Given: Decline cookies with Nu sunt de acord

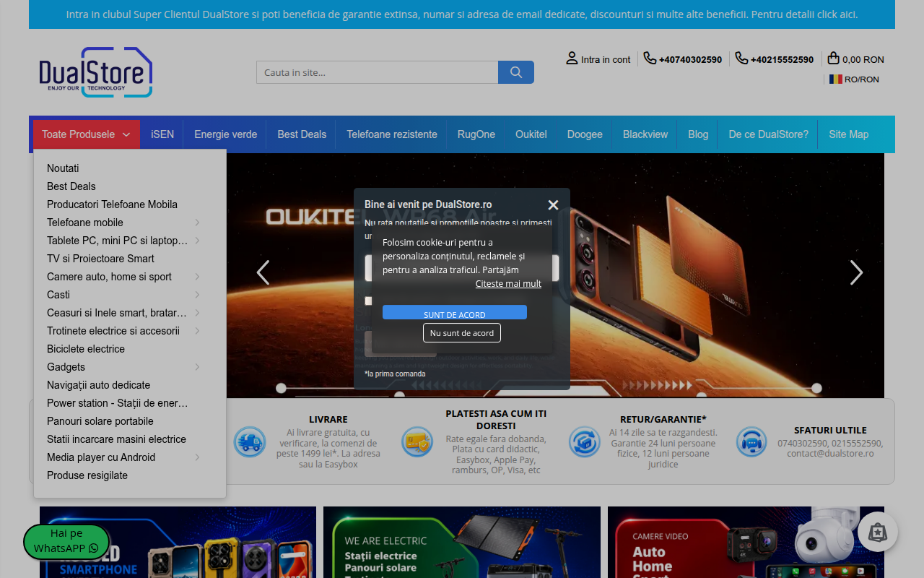Looking at the screenshot, I should tap(462, 333).
